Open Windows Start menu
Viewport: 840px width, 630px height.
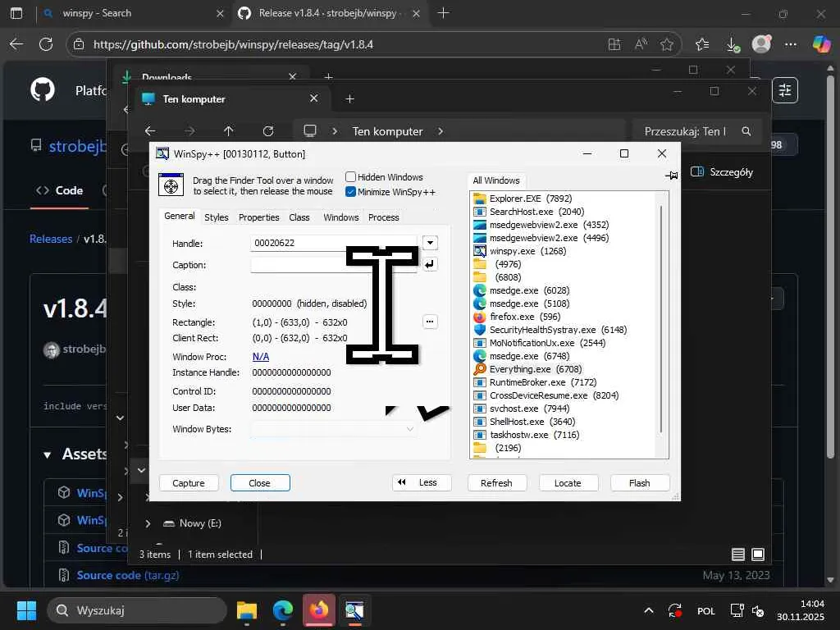pyautogui.click(x=26, y=610)
